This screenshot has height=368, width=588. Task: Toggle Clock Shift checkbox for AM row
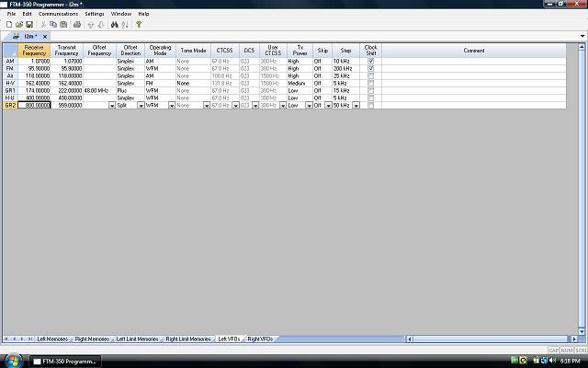point(370,61)
